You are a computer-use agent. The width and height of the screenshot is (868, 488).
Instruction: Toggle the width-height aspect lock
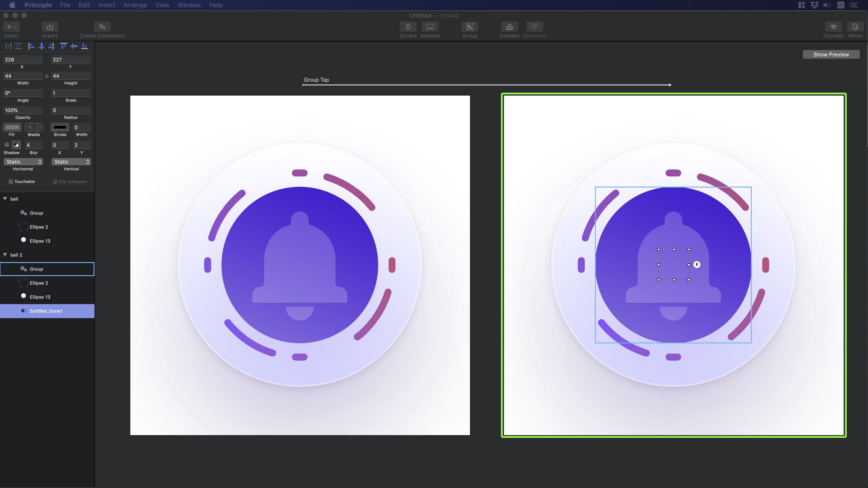pyautogui.click(x=47, y=76)
